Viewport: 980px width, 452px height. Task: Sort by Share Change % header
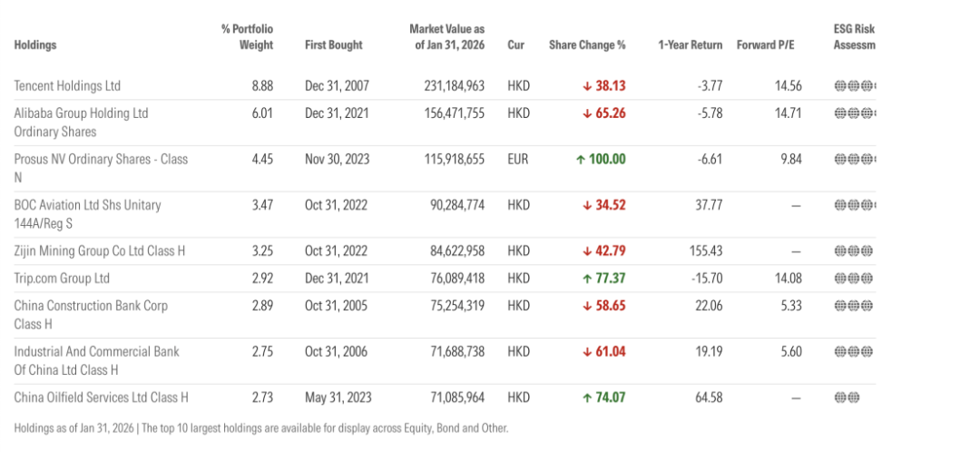587,45
